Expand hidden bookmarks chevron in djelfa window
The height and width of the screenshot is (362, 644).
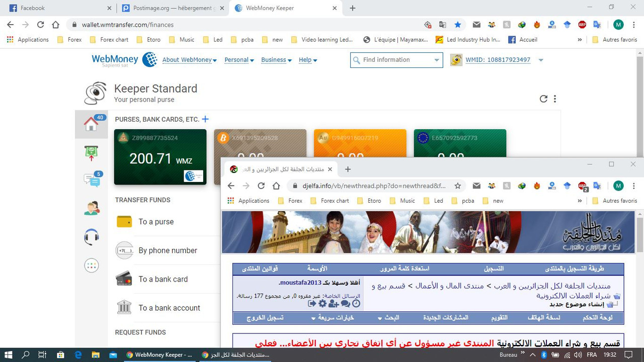click(x=580, y=201)
